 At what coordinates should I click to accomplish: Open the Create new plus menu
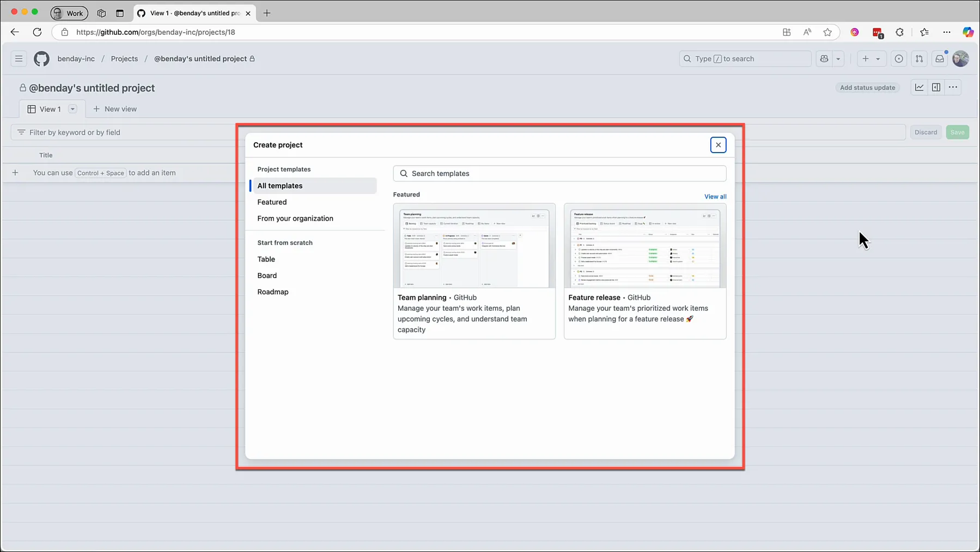tap(871, 59)
